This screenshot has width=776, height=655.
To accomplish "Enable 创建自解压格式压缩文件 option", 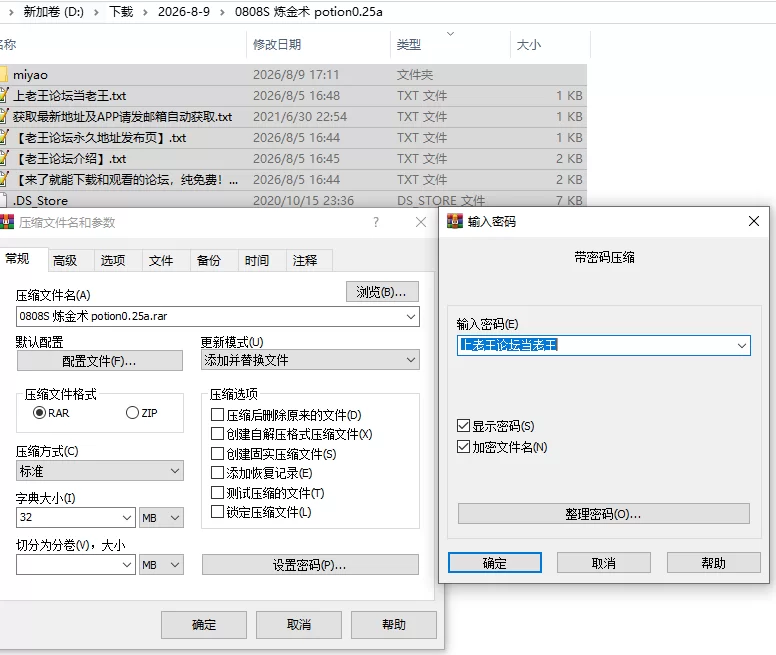I will point(217,434).
